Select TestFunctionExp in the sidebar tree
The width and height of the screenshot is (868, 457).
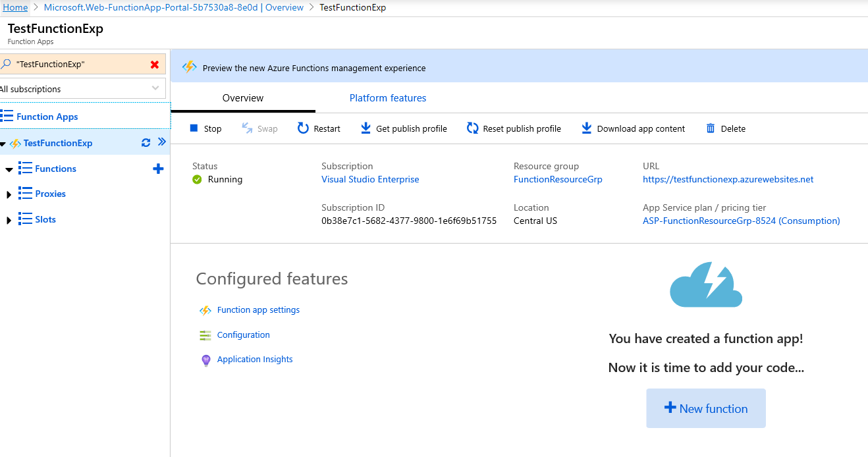(58, 143)
